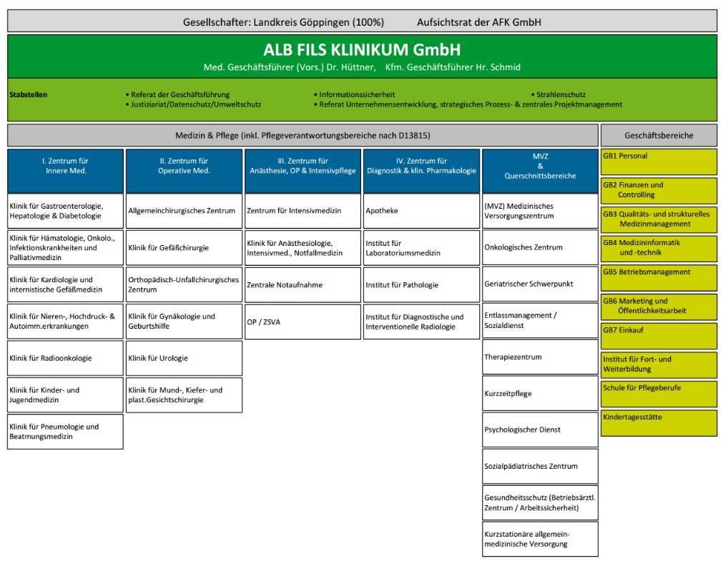728x566 pixels.
Task: Select 'II. Zentrum für Operative Med.' box
Action: [x=185, y=171]
